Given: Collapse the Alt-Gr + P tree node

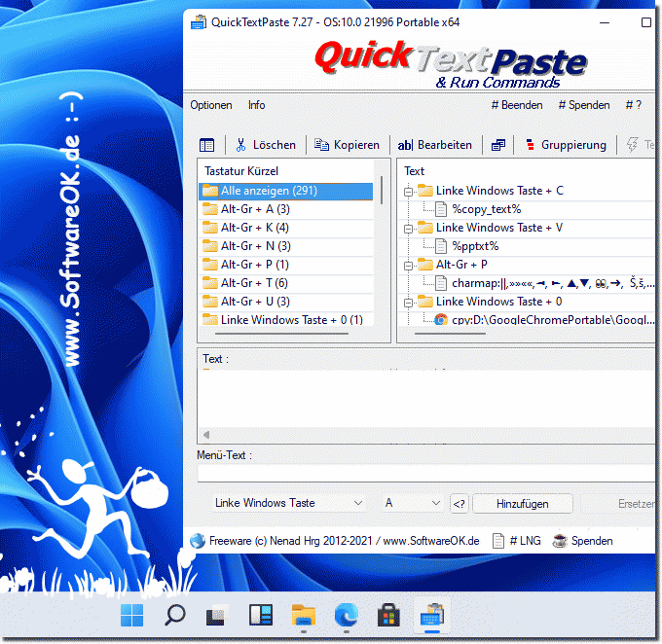Looking at the screenshot, I should pyautogui.click(x=408, y=266).
